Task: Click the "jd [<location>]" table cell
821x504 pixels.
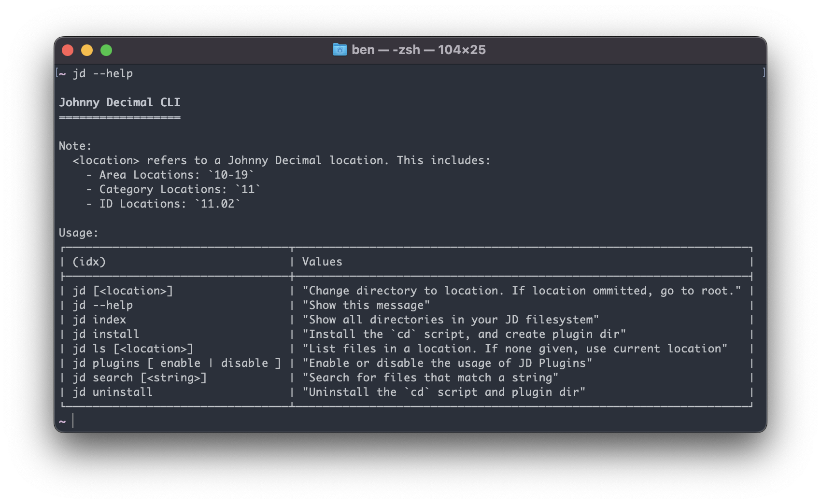Action: click(123, 291)
